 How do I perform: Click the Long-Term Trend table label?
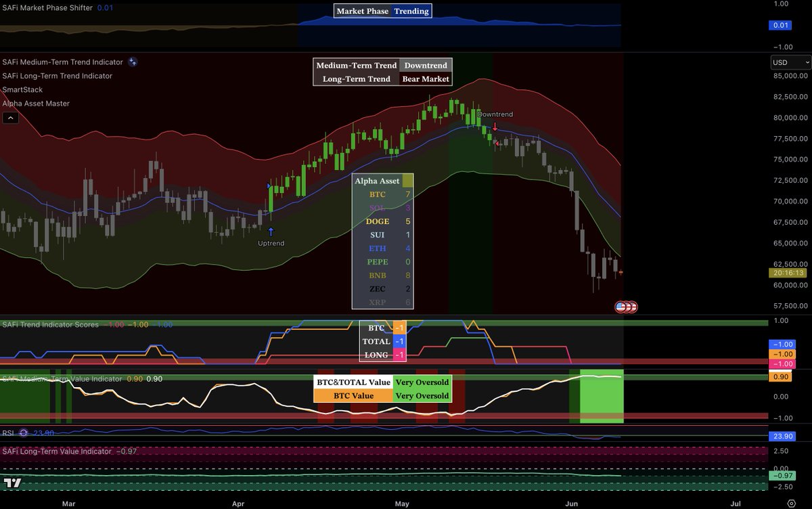coord(357,79)
